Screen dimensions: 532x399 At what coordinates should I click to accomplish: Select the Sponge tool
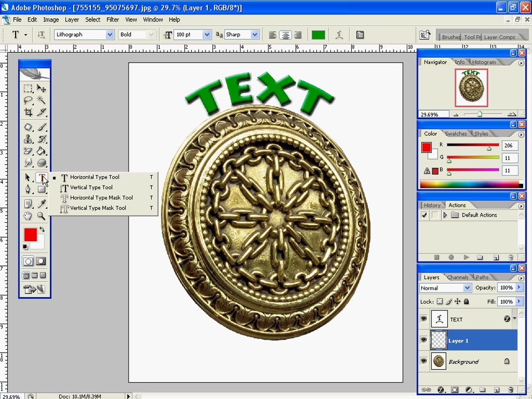42,162
